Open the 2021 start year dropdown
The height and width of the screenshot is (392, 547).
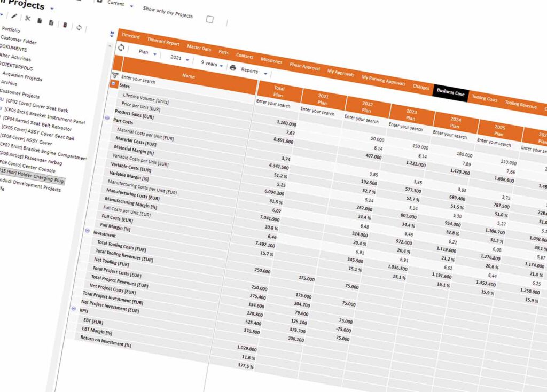187,60
